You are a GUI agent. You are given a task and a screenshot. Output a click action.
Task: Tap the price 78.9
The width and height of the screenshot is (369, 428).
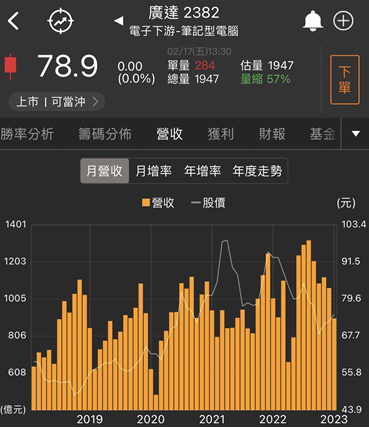pos(68,66)
